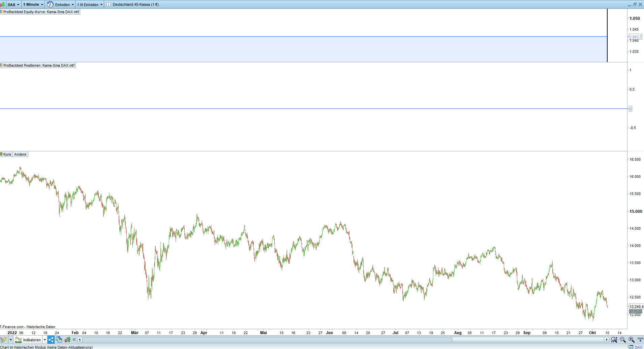
Task: Click the Okt month label on time axis
Action: [x=592, y=333]
